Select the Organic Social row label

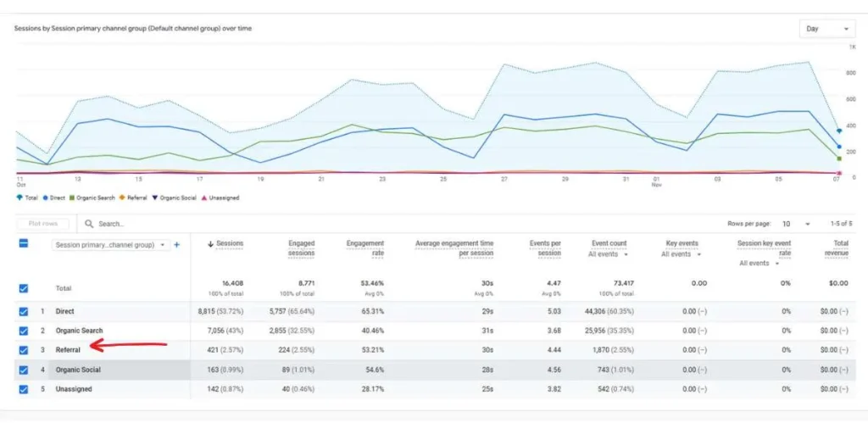[x=79, y=370]
